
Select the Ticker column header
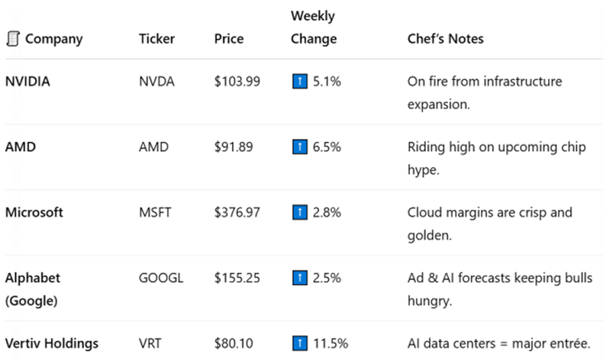pos(156,39)
